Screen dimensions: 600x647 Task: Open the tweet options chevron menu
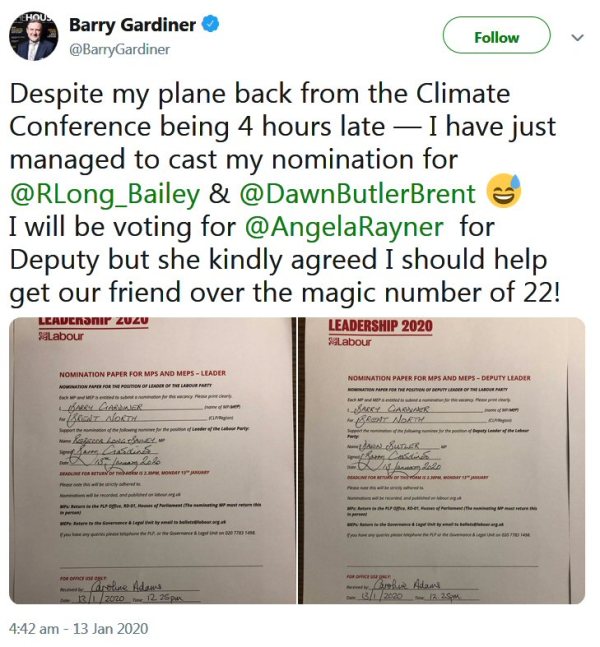tap(577, 38)
